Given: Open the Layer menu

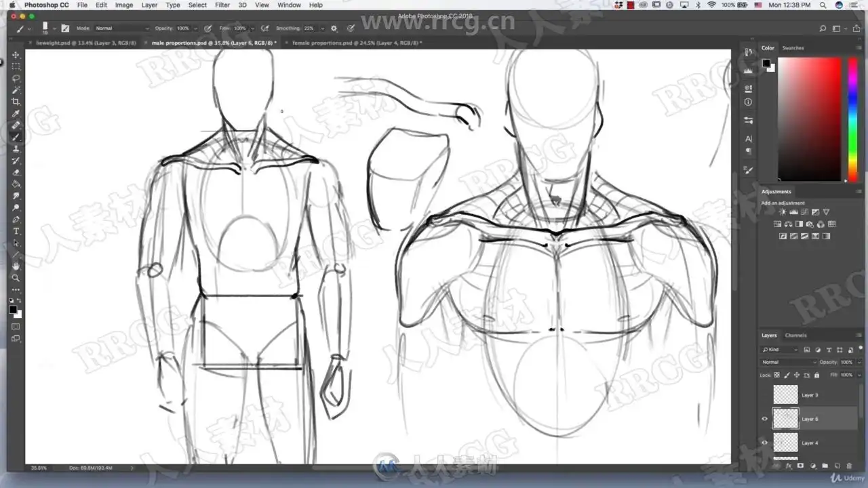Looking at the screenshot, I should click(149, 5).
